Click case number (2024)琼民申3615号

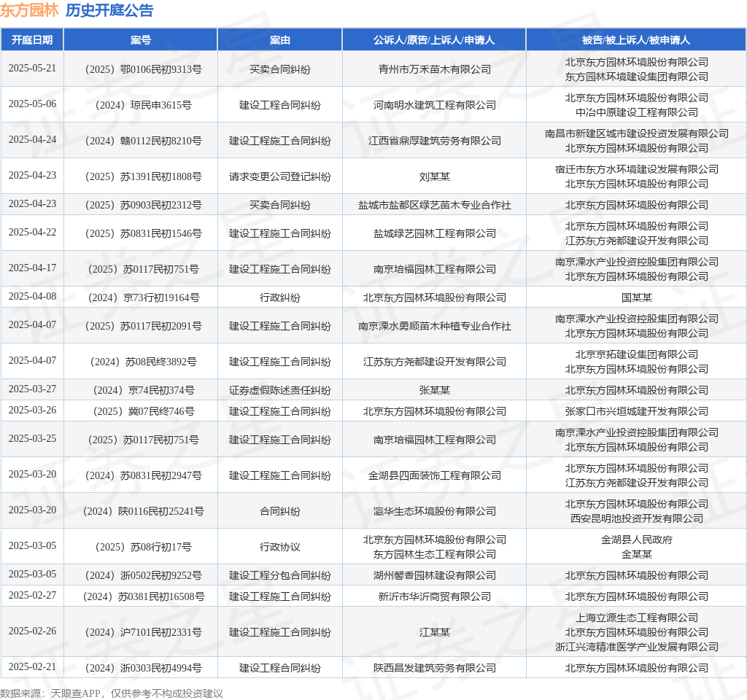(144, 105)
